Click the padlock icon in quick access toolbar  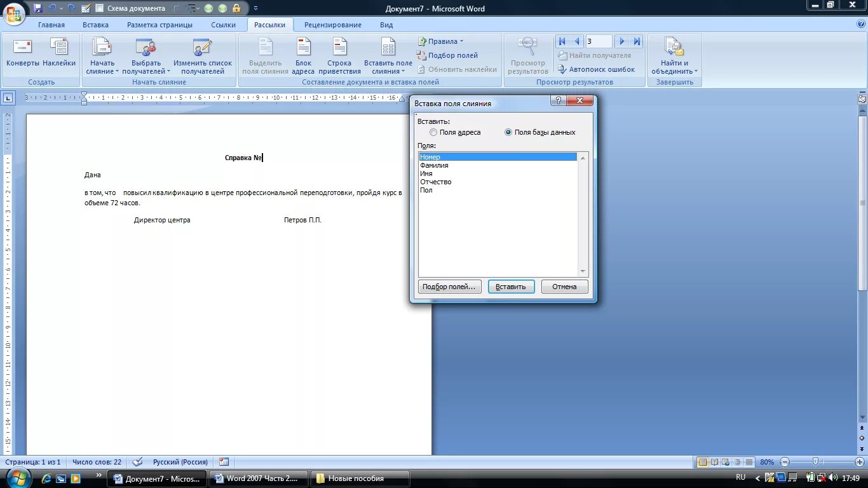236,8
